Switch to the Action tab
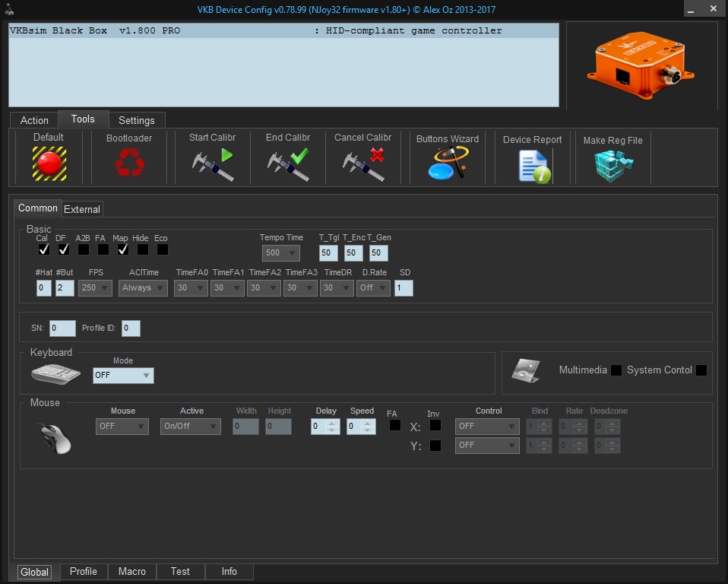 (34, 120)
